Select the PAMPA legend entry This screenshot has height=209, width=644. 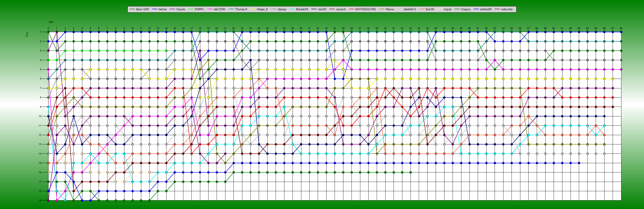pyautogui.click(x=199, y=9)
